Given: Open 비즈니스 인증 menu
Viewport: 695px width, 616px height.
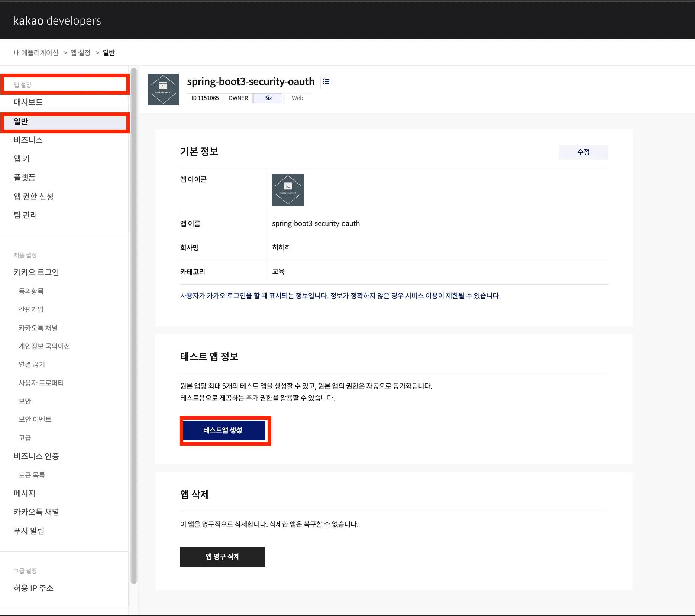Looking at the screenshot, I should (x=36, y=456).
